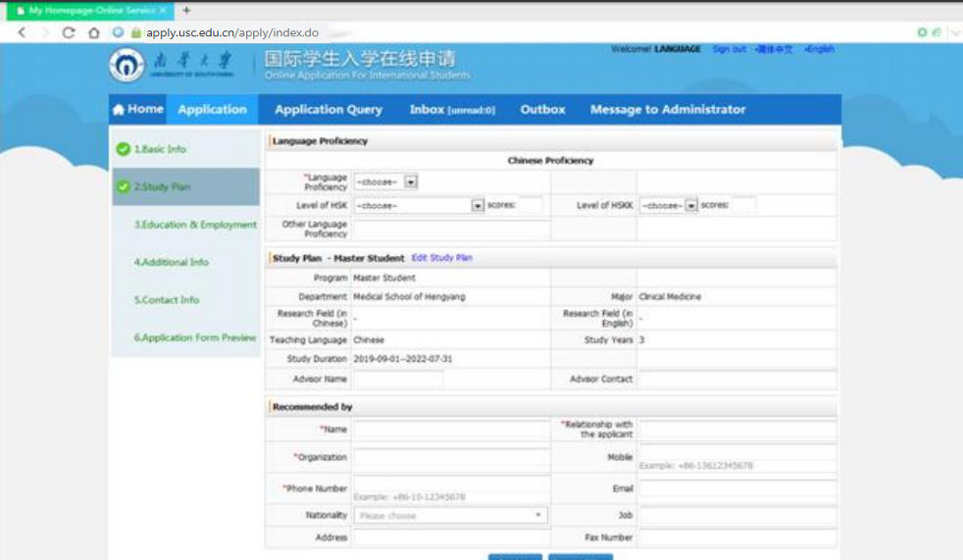This screenshot has width=963, height=560.
Task: Click the browser back arrow
Action: (x=22, y=32)
